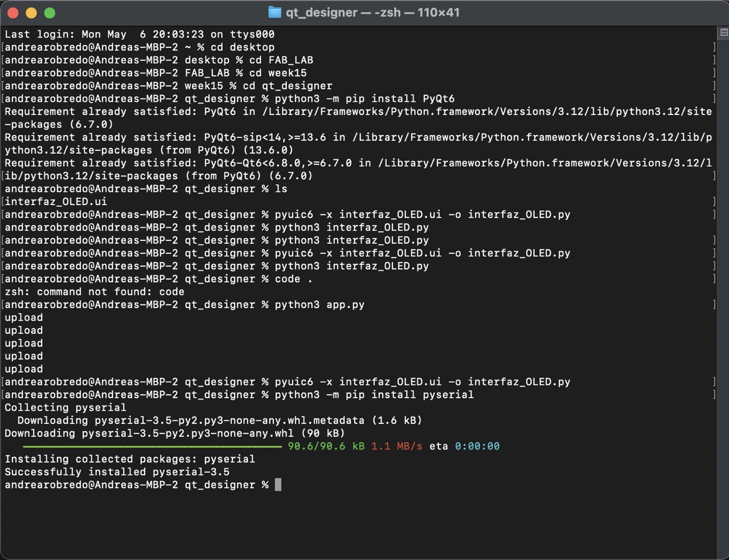Image resolution: width=729 pixels, height=560 pixels.
Task: Click the split pane icon above the scrollbar
Action: (x=723, y=32)
